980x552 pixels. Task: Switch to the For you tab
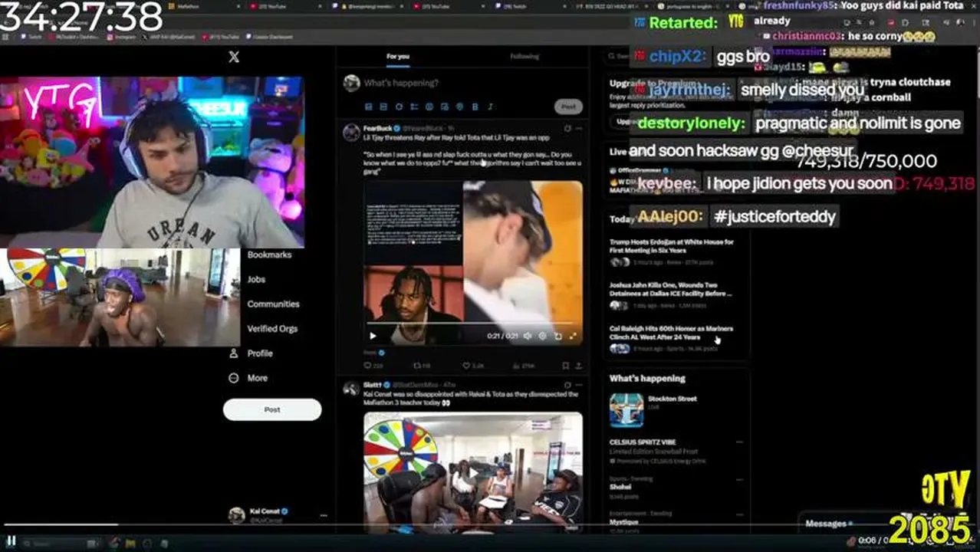(398, 57)
